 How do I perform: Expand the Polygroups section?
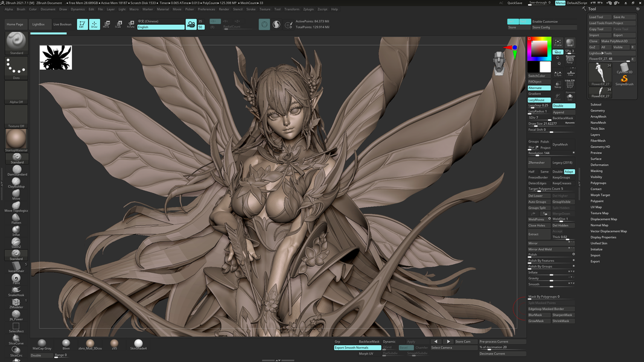[x=598, y=183]
